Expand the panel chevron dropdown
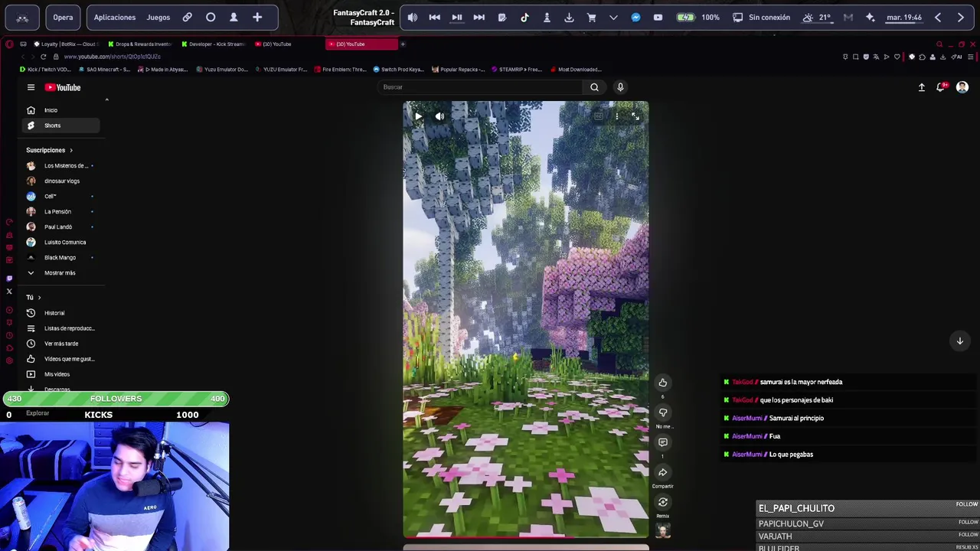The width and height of the screenshot is (980, 551). pyautogui.click(x=613, y=17)
